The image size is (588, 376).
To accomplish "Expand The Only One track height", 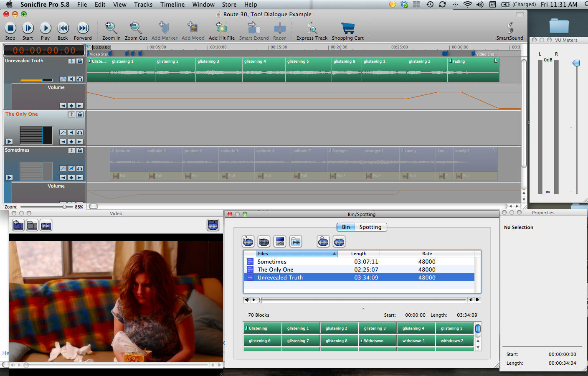I will click(x=71, y=114).
